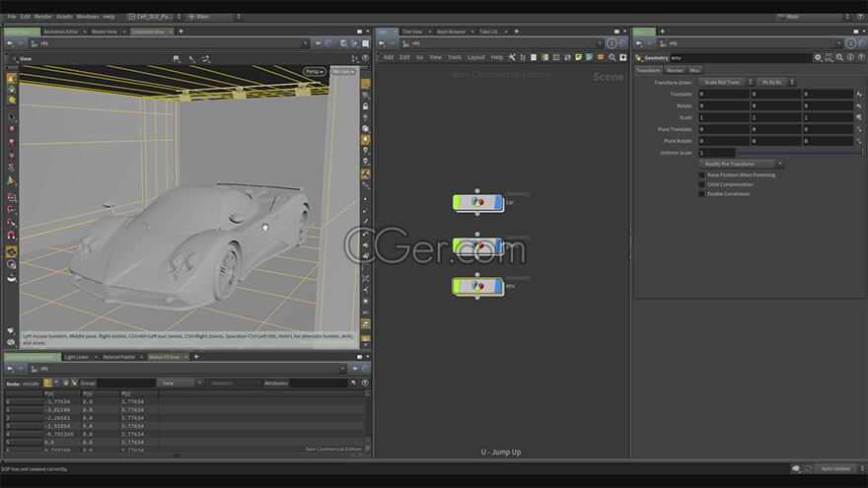This screenshot has width=868, height=488.
Task: Toggle the green selectable flag on the car node
Action: 457,202
